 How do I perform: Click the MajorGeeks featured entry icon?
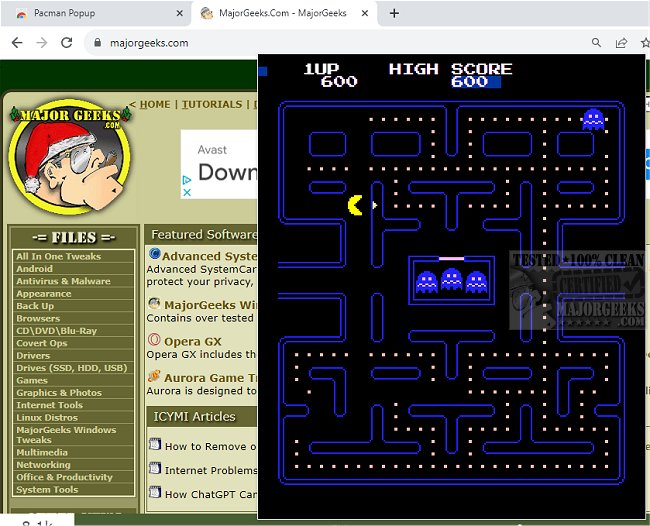click(x=154, y=303)
